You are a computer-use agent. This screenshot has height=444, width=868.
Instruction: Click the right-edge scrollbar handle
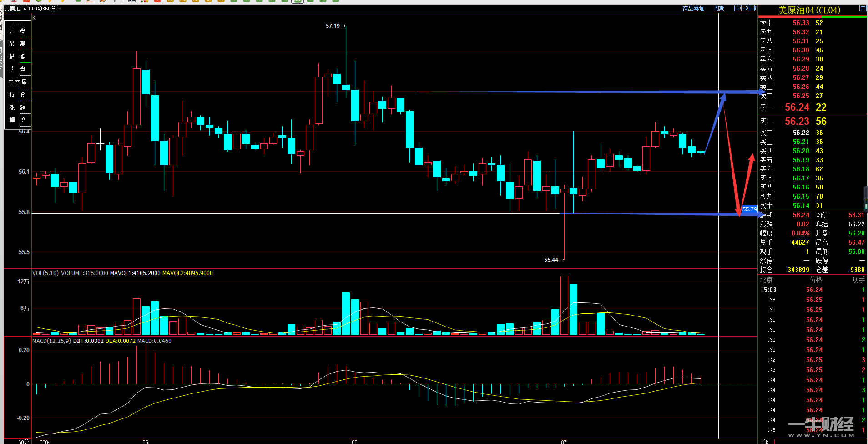click(x=866, y=198)
